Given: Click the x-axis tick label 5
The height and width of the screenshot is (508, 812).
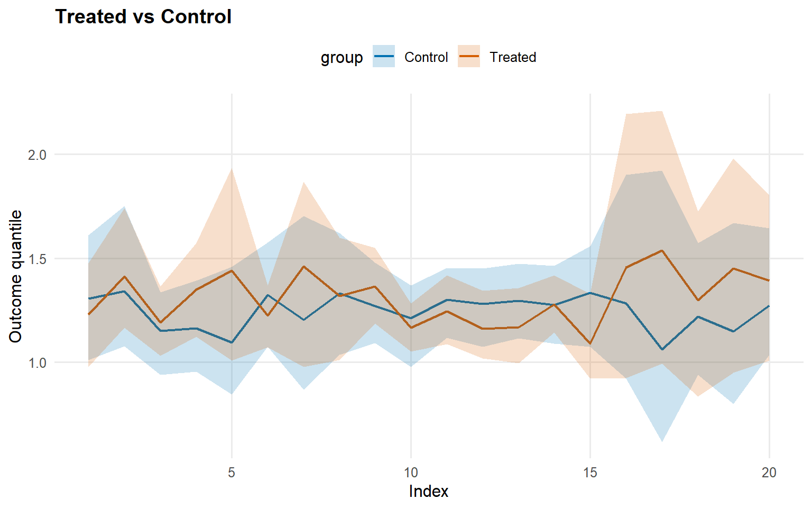Looking at the screenshot, I should 232,473.
